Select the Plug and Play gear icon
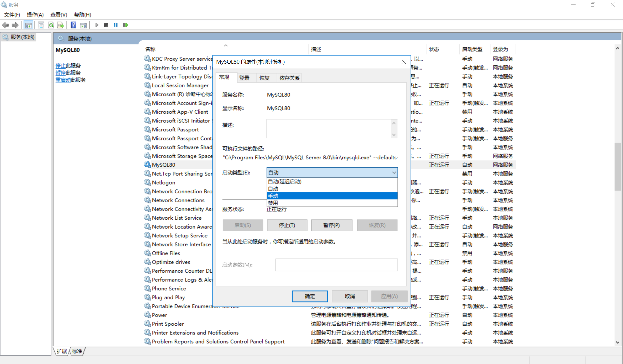This screenshot has height=364, width=623. tap(148, 297)
